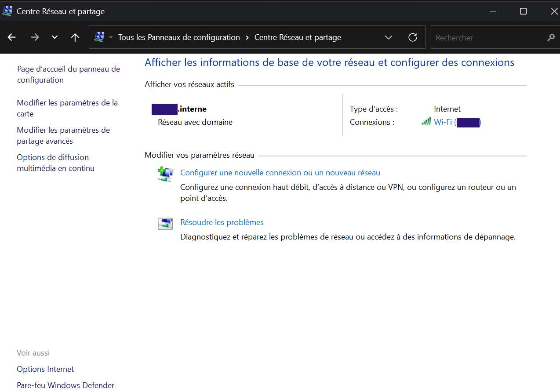
Task: Click the magnifying glass search icon
Action: pos(551,37)
